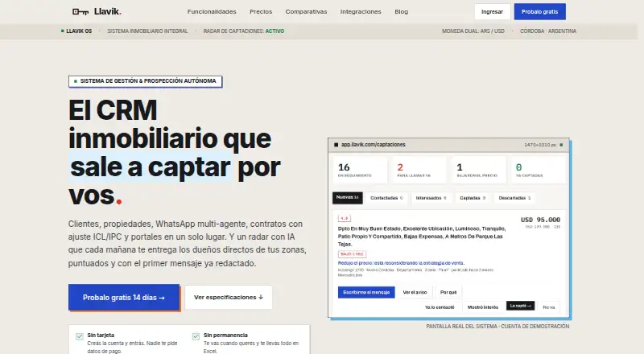The image size is (644, 354).
Task: Open the Descartadas tab
Action: 514,198
